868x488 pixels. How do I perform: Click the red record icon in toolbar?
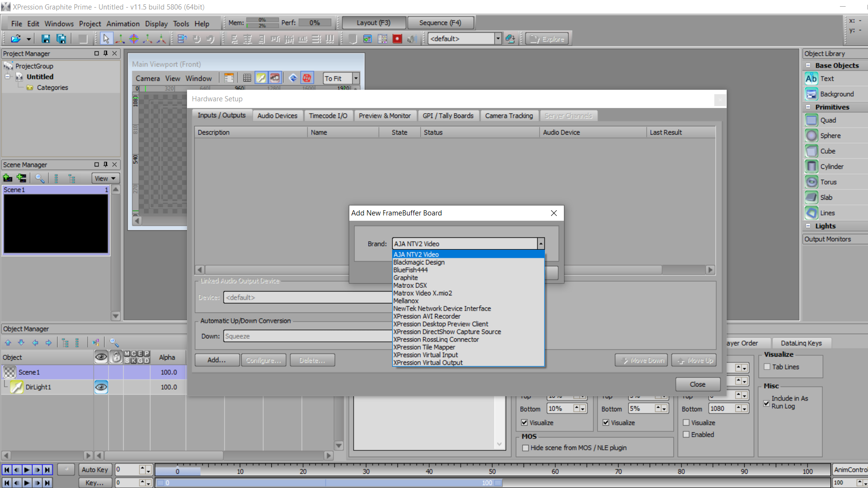[397, 39]
